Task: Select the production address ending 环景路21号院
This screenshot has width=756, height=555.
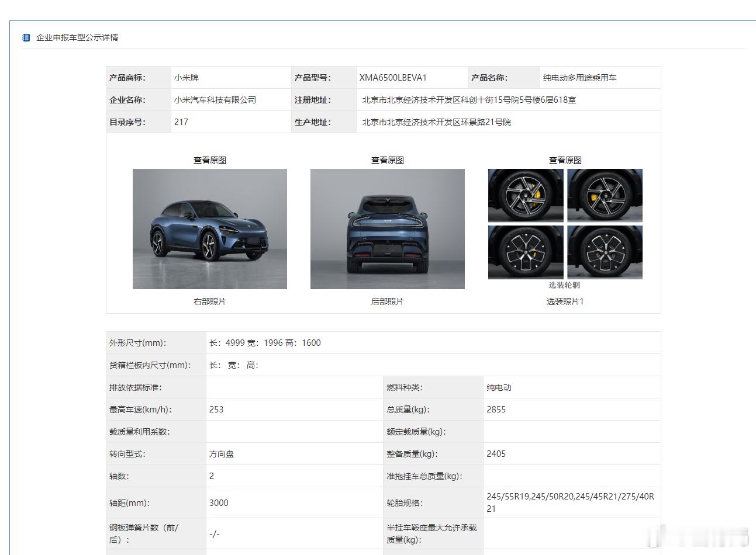Action: [436, 122]
